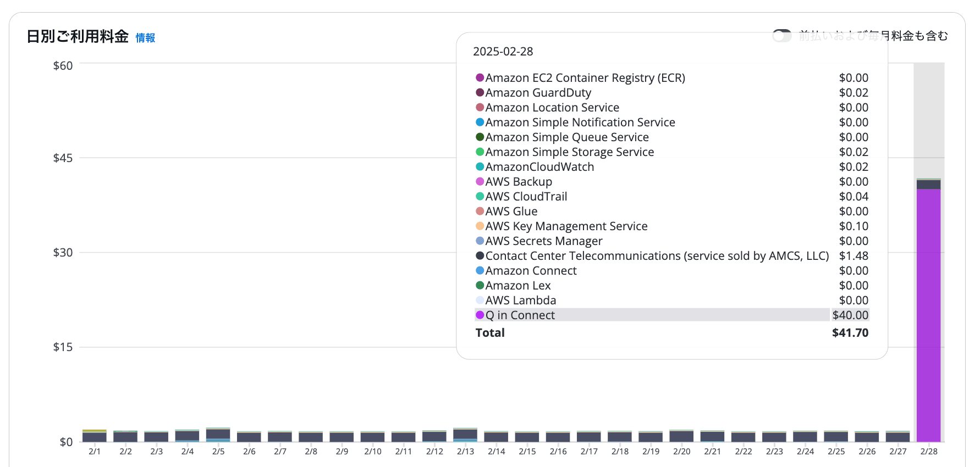980x467 pixels.
Task: Click the AWS CloudTrail legend color dot
Action: pyautogui.click(x=480, y=196)
